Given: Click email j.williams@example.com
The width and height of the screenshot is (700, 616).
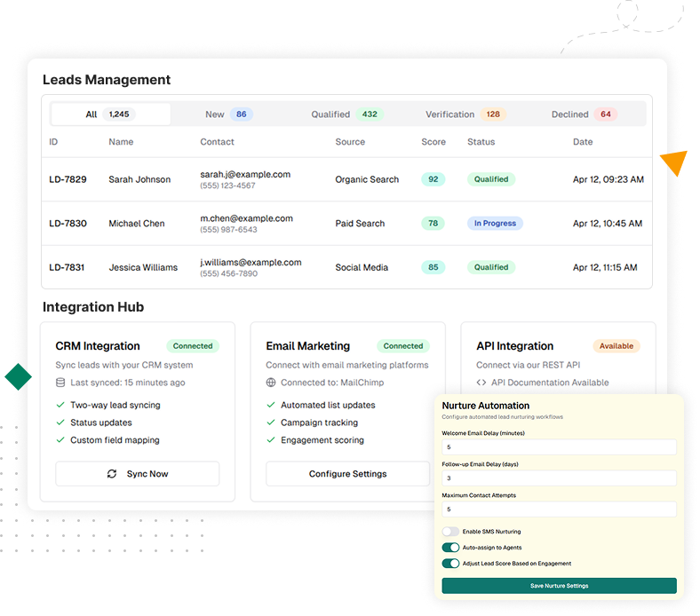Looking at the screenshot, I should pos(251,263).
